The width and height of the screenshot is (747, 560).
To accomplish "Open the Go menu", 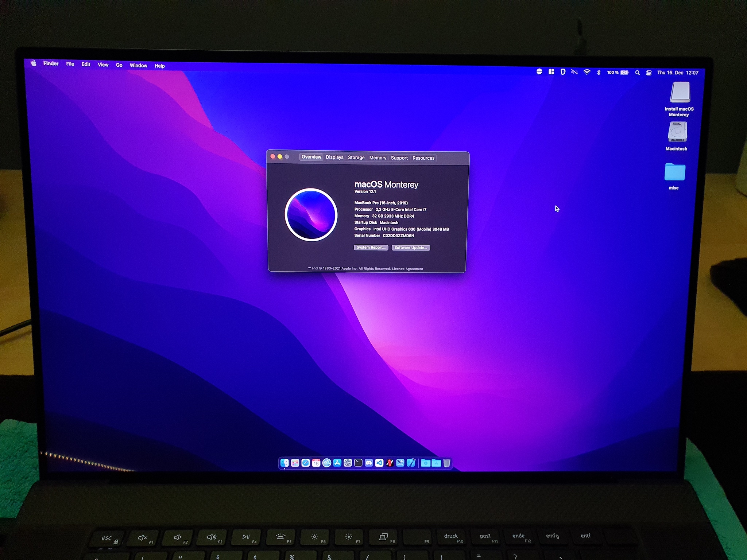I will [x=119, y=65].
